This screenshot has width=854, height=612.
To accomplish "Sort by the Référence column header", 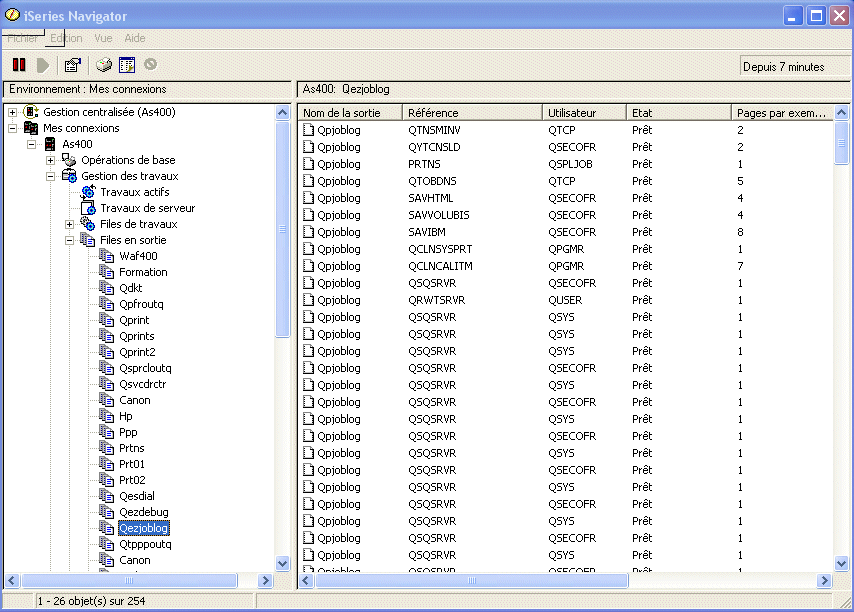I will [x=472, y=113].
